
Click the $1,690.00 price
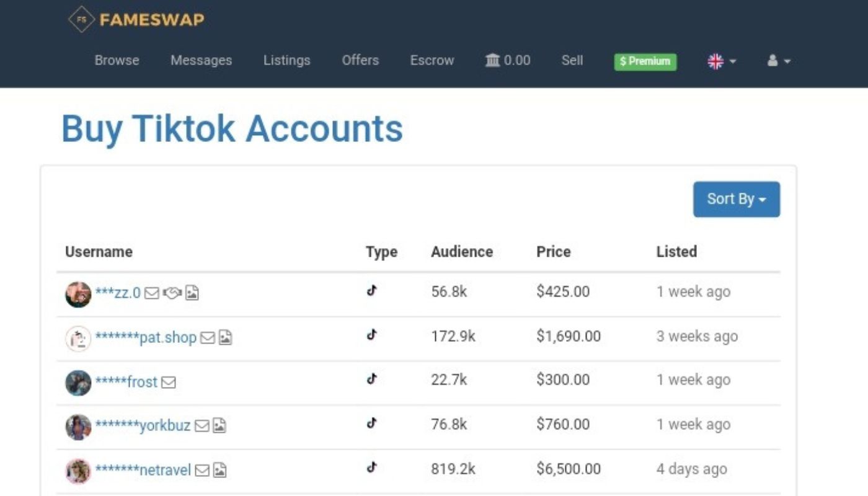point(569,336)
